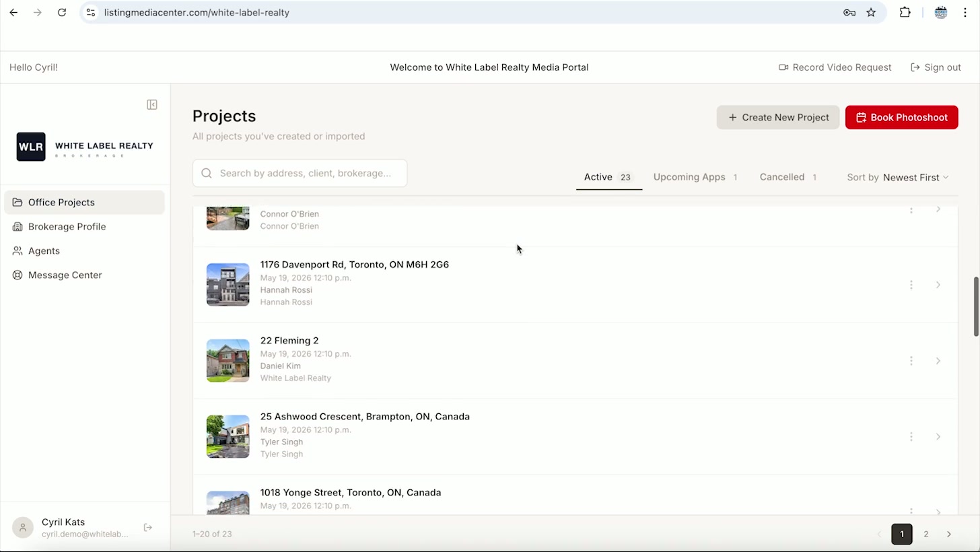The image size is (980, 552).
Task: Click Create New Project button
Action: tap(778, 117)
